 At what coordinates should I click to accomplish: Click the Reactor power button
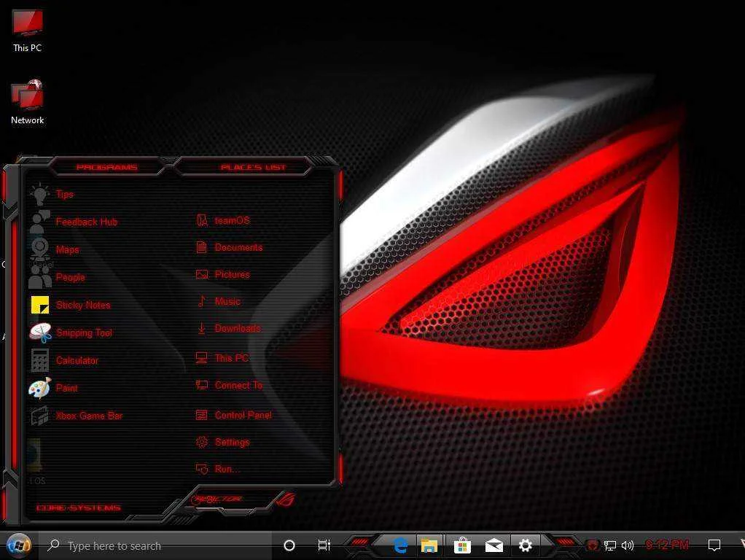(x=217, y=499)
